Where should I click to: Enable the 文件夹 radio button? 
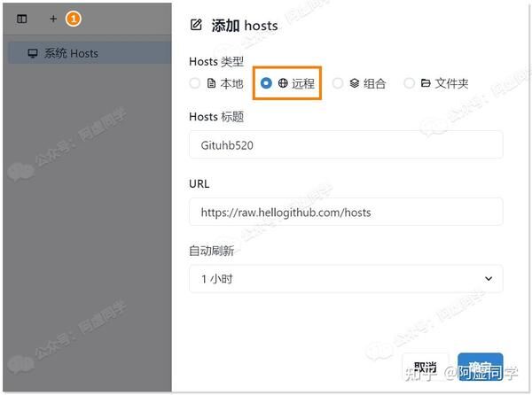(409, 83)
